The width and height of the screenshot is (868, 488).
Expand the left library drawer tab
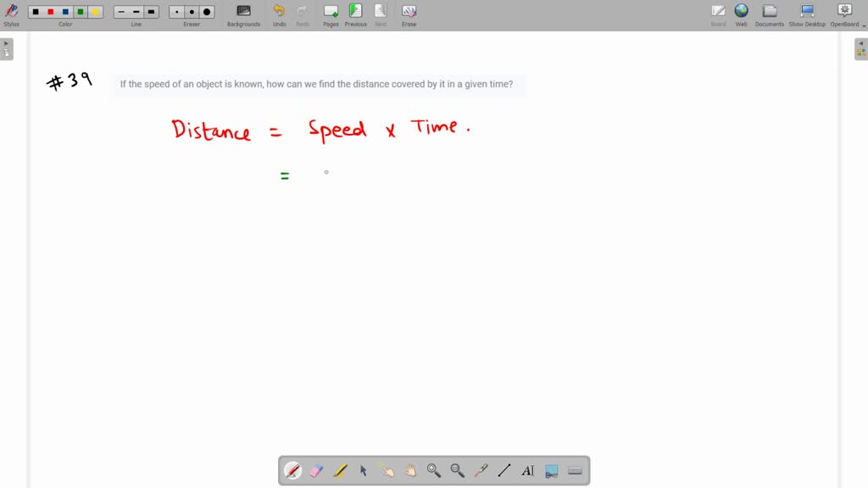pyautogui.click(x=7, y=48)
